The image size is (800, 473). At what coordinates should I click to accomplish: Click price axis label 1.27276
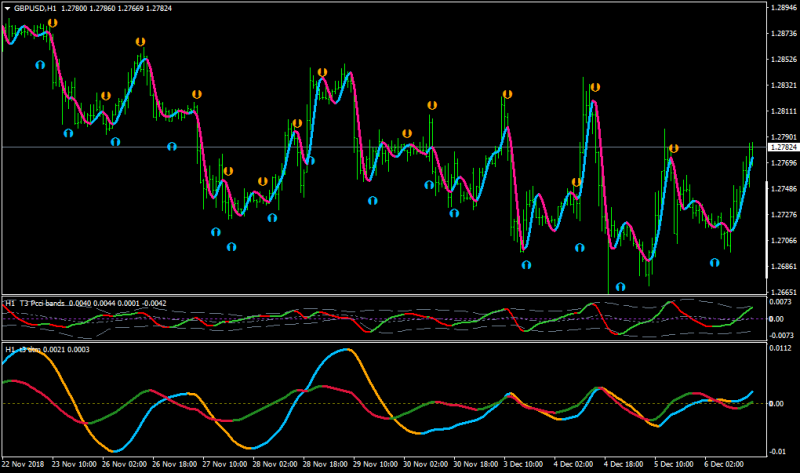pyautogui.click(x=784, y=215)
